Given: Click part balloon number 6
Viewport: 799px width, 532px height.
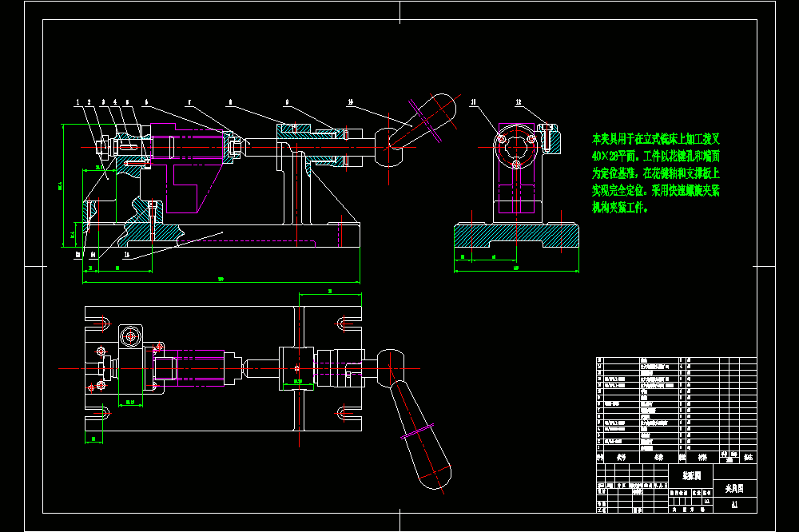Looking at the screenshot, I should click(x=147, y=102).
